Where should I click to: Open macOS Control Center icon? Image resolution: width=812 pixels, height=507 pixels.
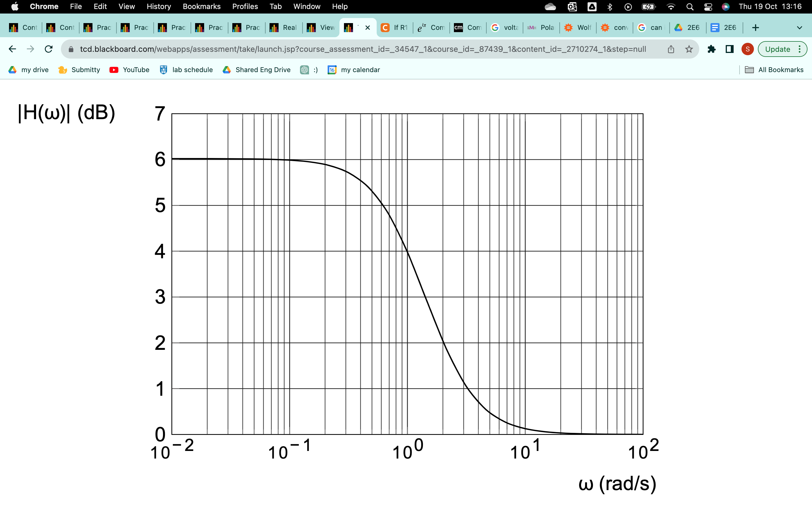pyautogui.click(x=708, y=7)
